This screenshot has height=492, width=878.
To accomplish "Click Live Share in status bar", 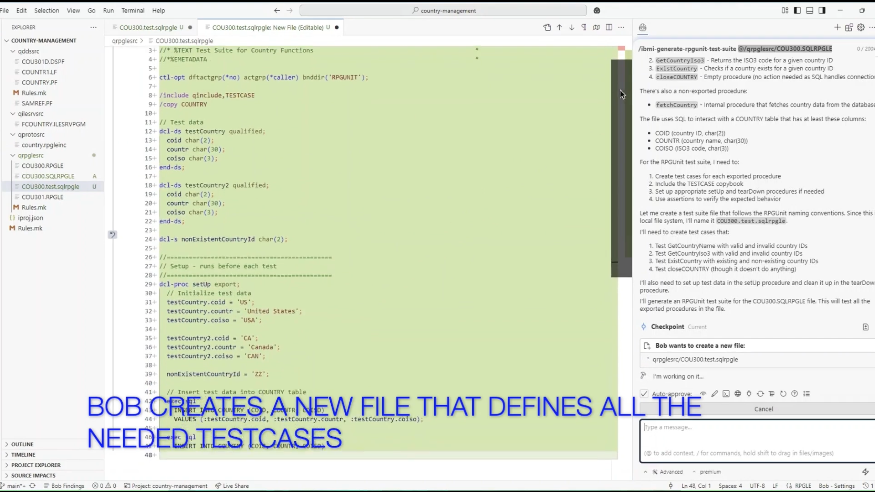I will coord(231,486).
